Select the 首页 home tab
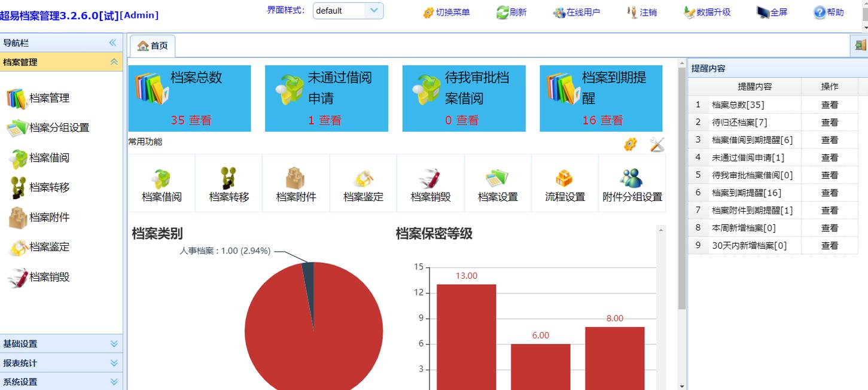The image size is (868, 390). (x=153, y=45)
